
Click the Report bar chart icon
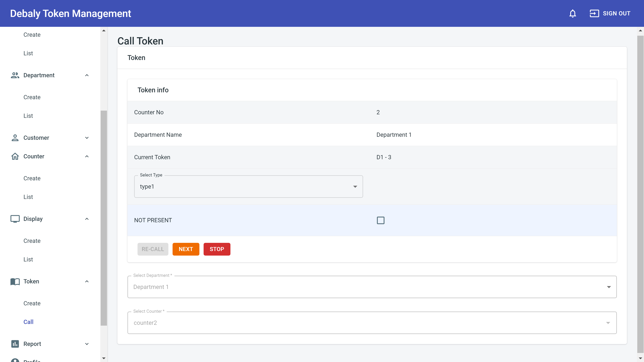tap(15, 344)
